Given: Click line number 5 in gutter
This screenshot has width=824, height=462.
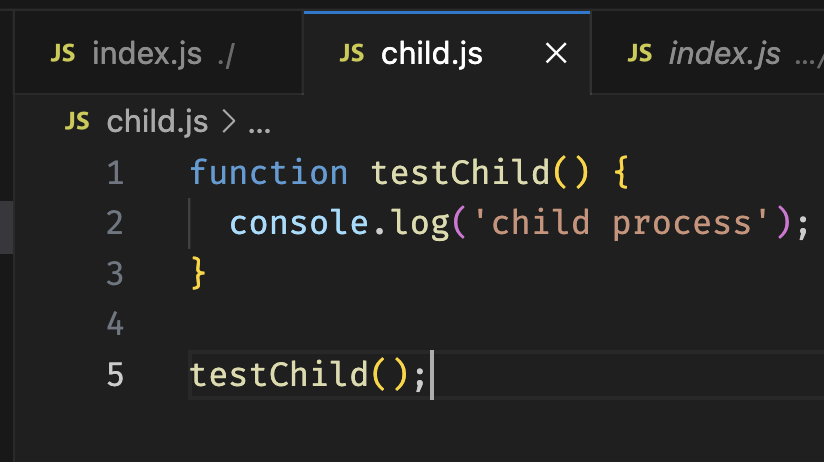Looking at the screenshot, I should [x=114, y=374].
